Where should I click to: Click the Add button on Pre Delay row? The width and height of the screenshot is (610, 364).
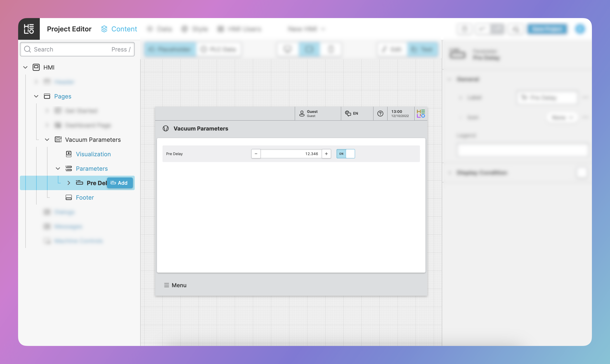(120, 183)
